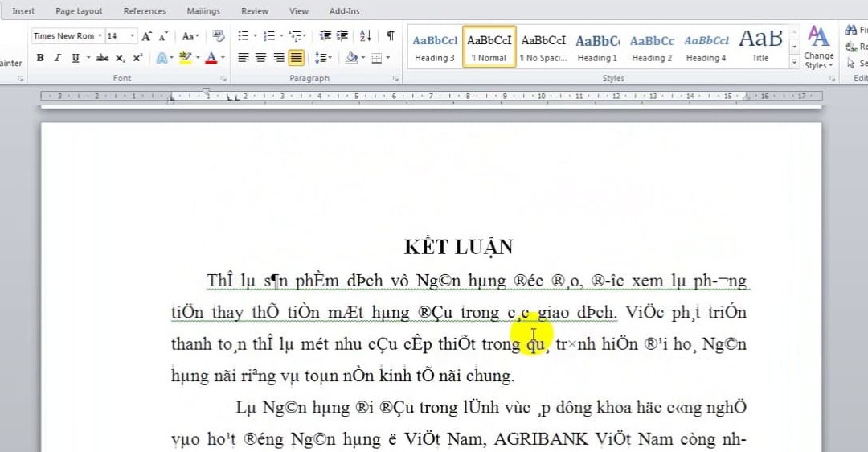Toggle bold formatting
The height and width of the screenshot is (452, 868).
click(40, 58)
